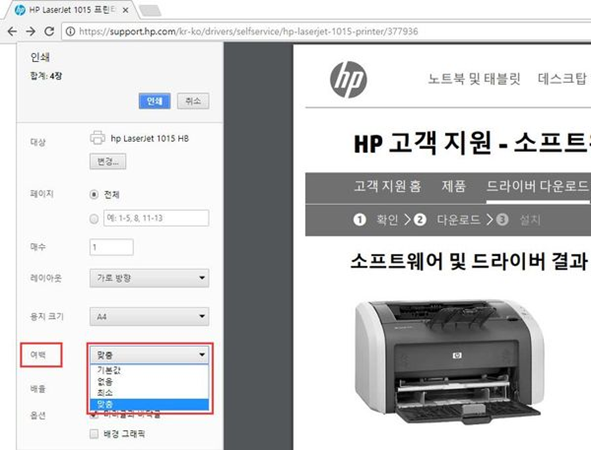The width and height of the screenshot is (591, 450).
Task: Click 데스크탑 in preview header
Action: tap(562, 79)
